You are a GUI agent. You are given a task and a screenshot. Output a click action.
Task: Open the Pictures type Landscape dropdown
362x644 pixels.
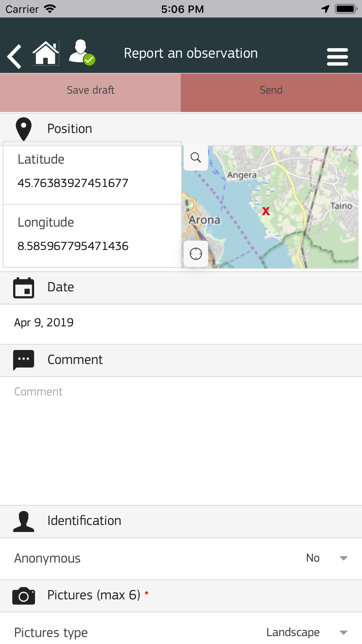(307, 632)
